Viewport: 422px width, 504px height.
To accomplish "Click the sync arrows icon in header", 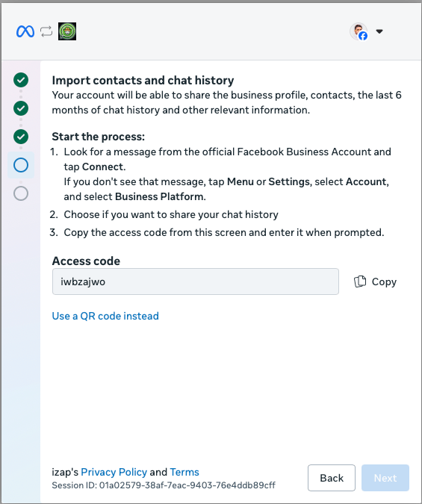I will tap(46, 31).
